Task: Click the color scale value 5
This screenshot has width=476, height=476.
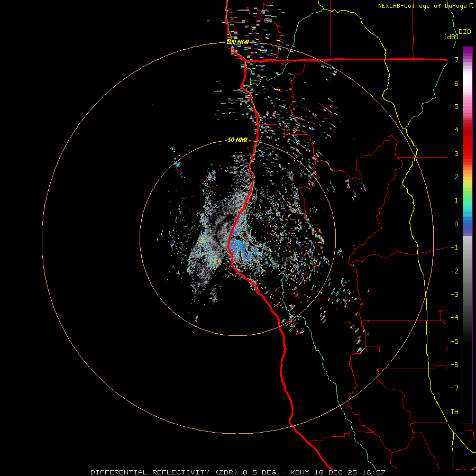Action: 456,106
